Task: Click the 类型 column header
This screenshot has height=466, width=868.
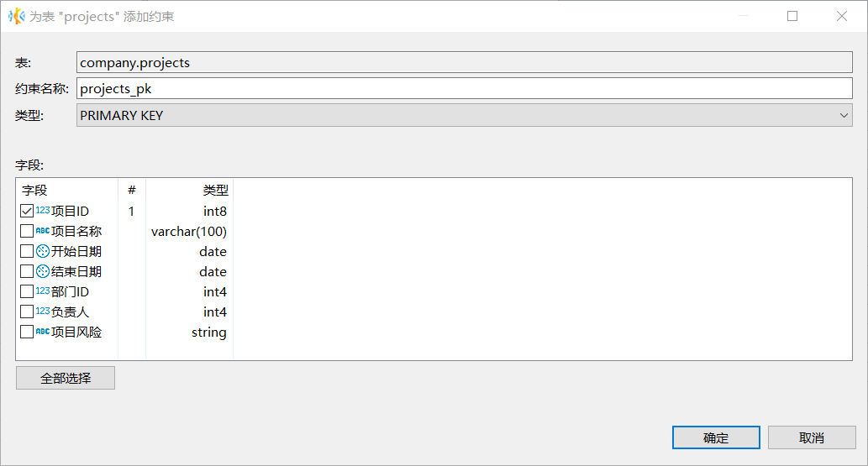Action: (x=215, y=191)
